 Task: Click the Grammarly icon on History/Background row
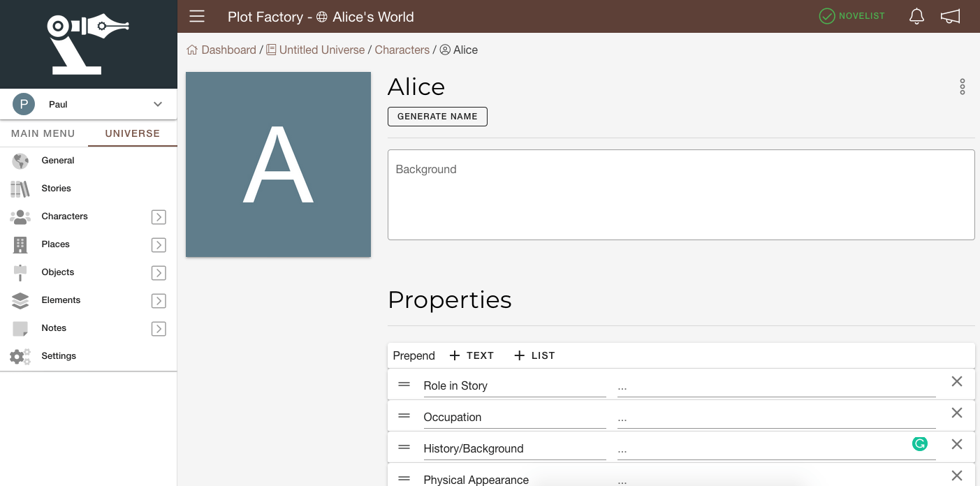(920, 444)
